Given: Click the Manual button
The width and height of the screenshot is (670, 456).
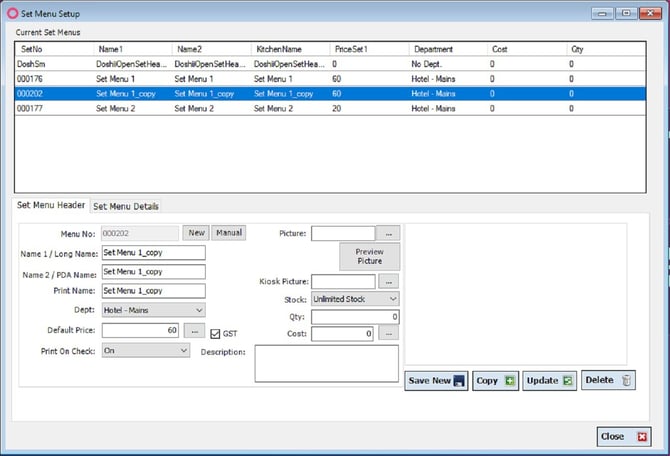Looking at the screenshot, I should [229, 233].
